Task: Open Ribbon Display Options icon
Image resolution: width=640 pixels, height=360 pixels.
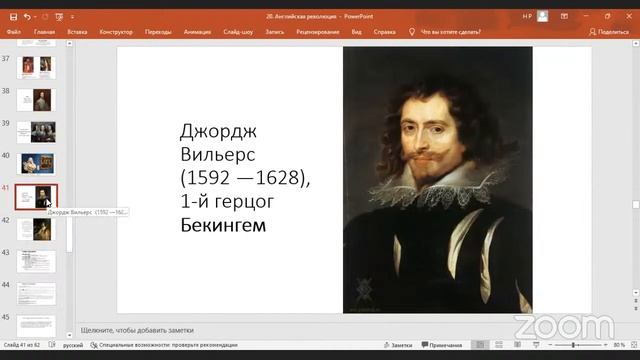Action: pos(564,16)
